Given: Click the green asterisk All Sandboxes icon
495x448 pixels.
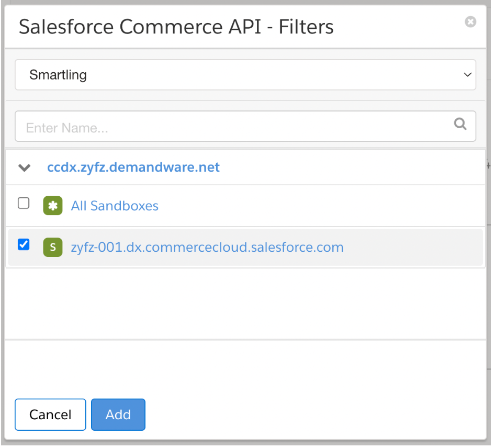Looking at the screenshot, I should click(53, 206).
